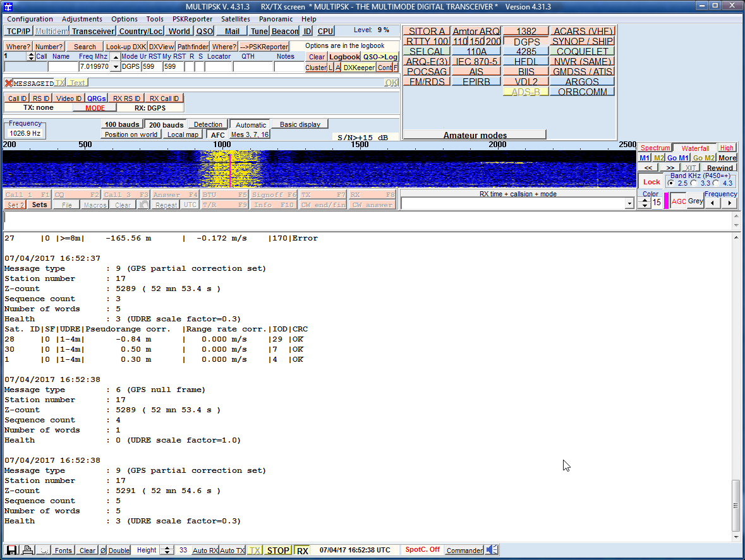The width and height of the screenshot is (745, 560).
Task: Click scrollbar up arrow in decoded text
Action: point(736,237)
